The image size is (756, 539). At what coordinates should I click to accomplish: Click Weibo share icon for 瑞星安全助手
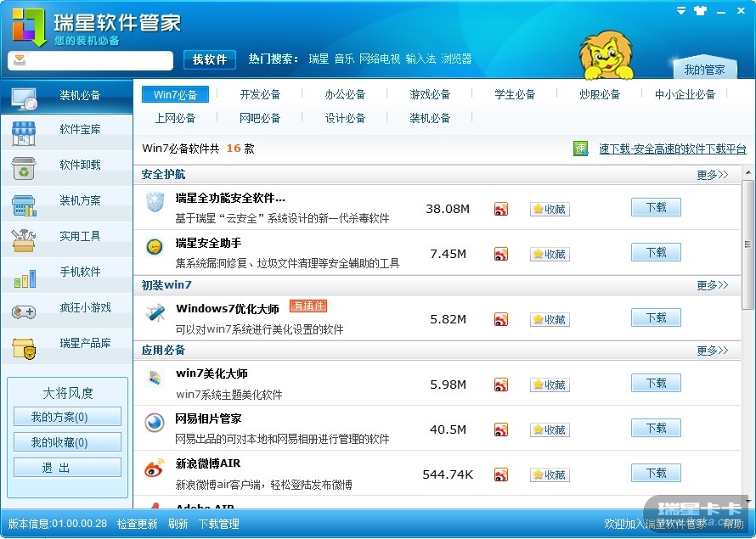pos(501,255)
